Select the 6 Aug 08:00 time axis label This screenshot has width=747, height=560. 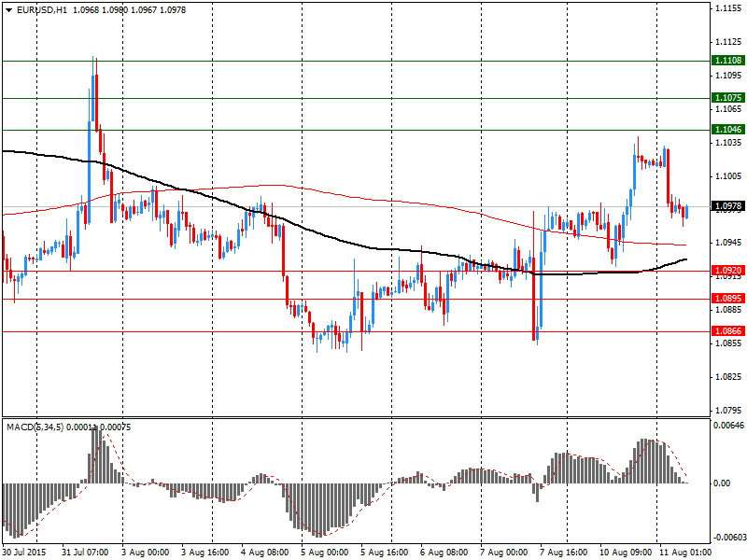(444, 553)
